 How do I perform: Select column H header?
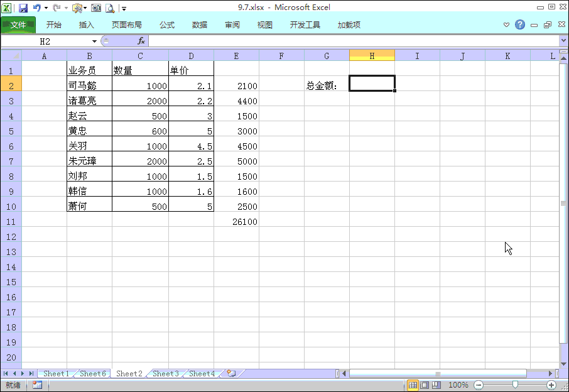[x=372, y=55]
